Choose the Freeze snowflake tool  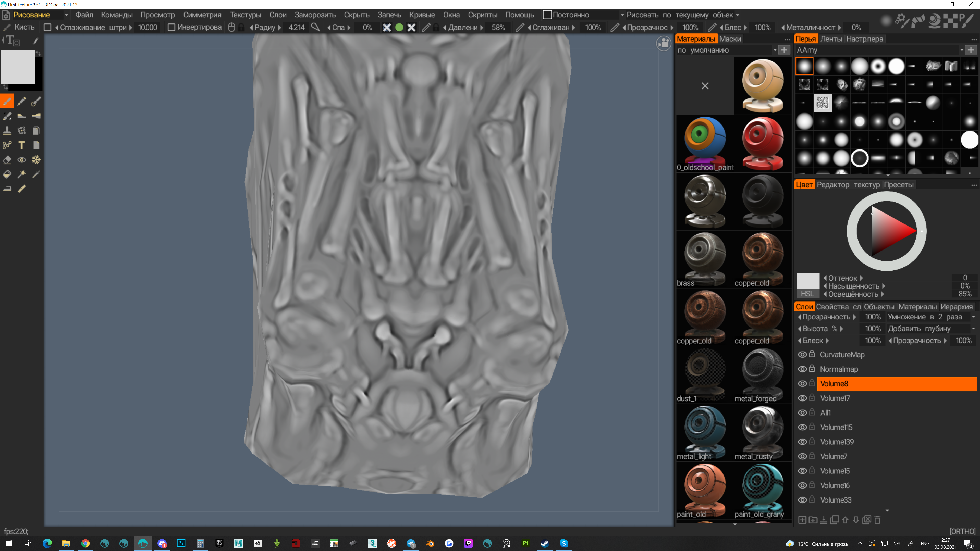click(36, 160)
